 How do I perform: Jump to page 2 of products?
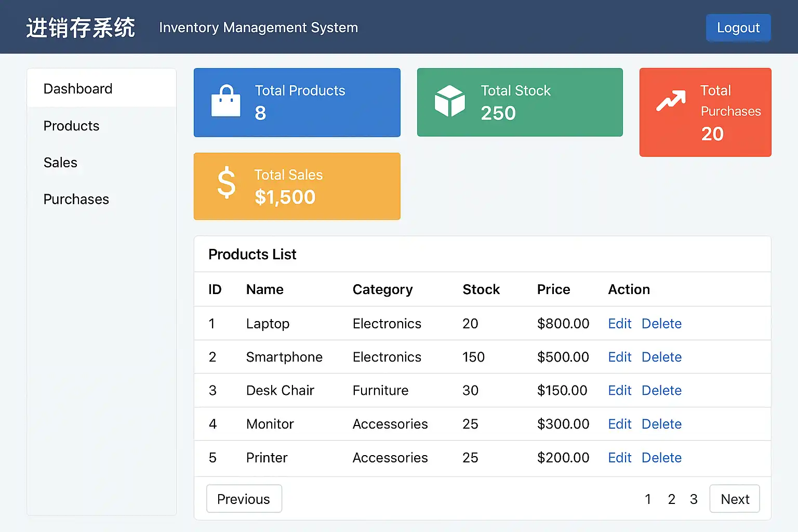(x=671, y=499)
